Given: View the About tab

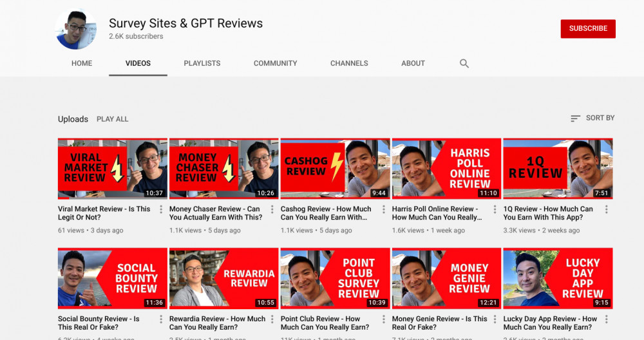Looking at the screenshot, I should coord(413,63).
